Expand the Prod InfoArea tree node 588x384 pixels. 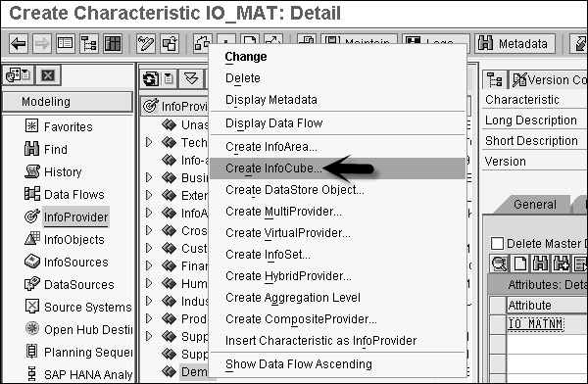[x=149, y=318]
